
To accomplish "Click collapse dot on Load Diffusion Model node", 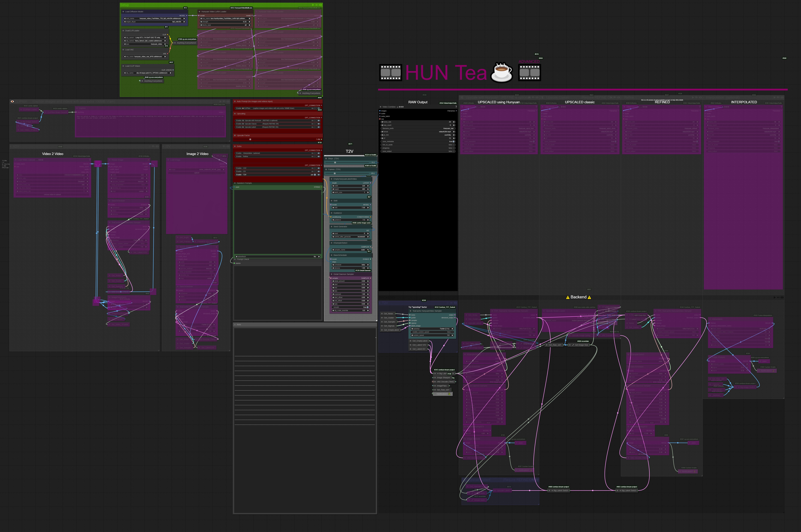I will tap(123, 12).
